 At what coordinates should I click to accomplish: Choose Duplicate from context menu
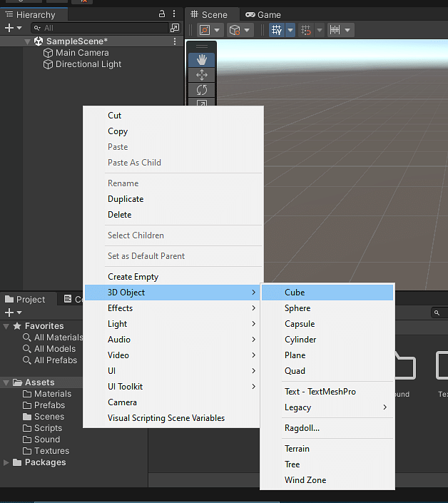click(x=173, y=199)
